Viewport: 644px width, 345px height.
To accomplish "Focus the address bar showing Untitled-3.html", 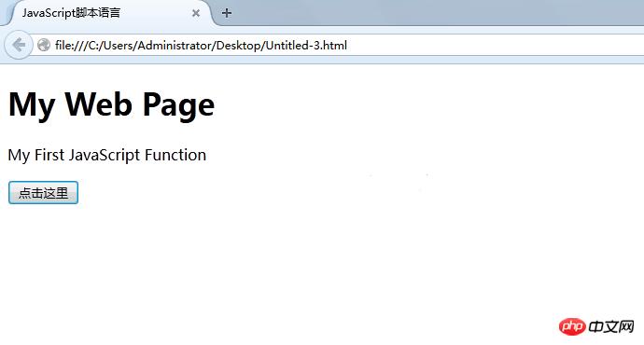I will coord(337,45).
